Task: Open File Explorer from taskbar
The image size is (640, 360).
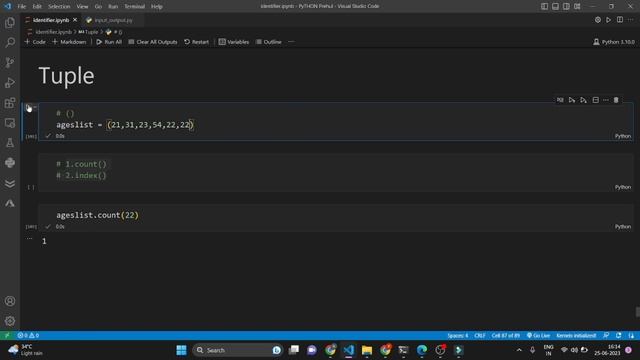Action: click(x=367, y=350)
